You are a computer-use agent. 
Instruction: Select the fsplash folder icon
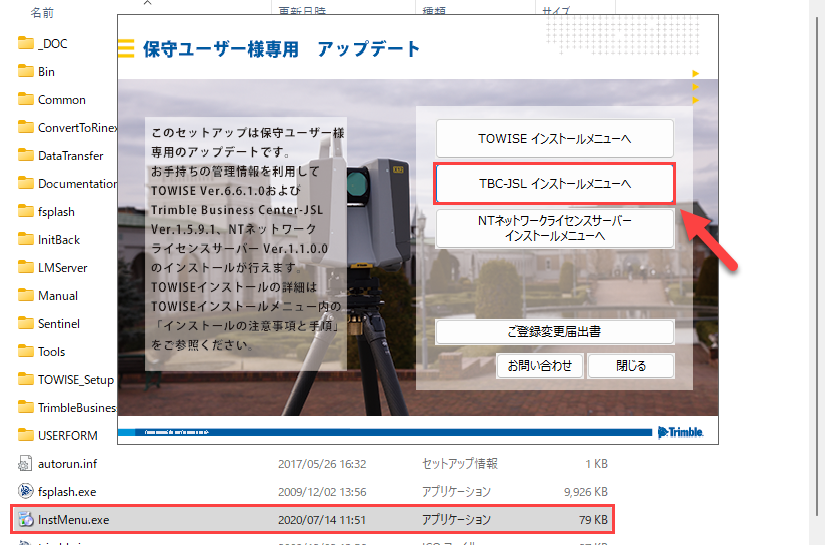click(x=26, y=211)
